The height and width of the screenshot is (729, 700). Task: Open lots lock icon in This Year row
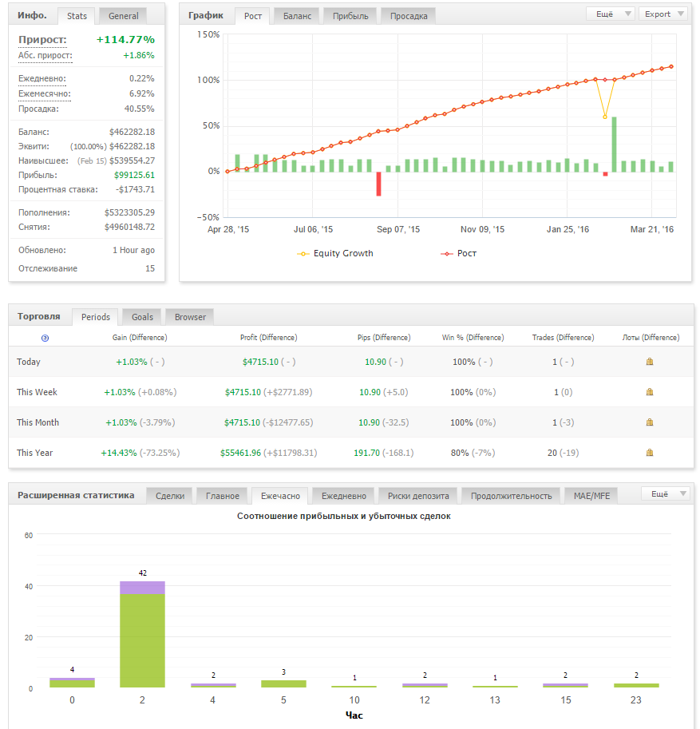(650, 453)
